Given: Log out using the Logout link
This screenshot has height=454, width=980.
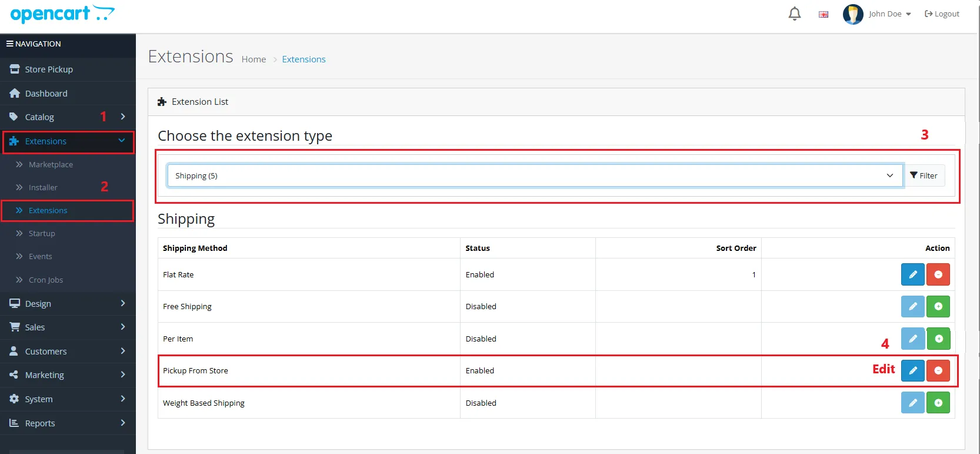Looking at the screenshot, I should (x=942, y=14).
